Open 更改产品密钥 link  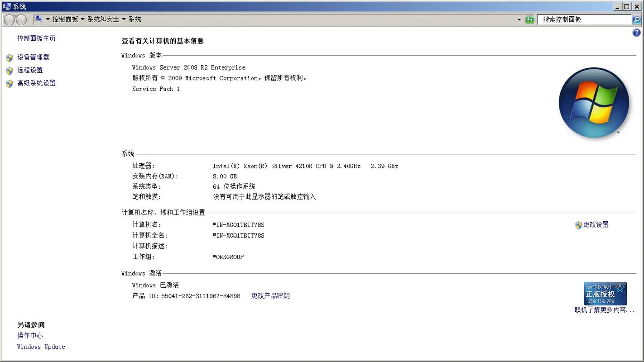270,295
